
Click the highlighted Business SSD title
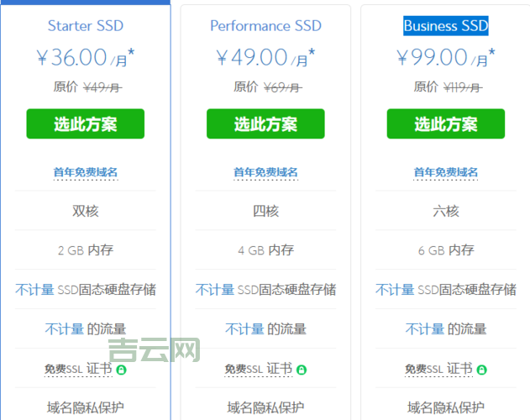[x=445, y=26]
